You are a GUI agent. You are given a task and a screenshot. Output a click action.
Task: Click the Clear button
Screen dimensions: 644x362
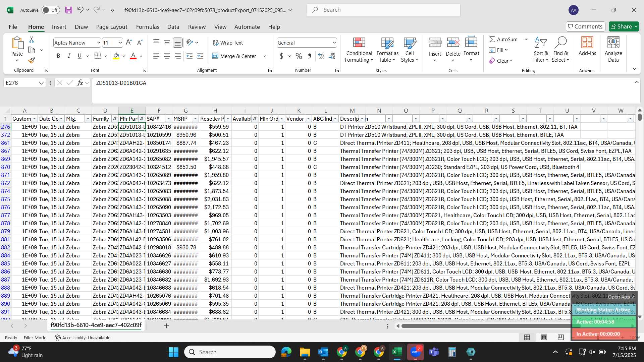500,61
